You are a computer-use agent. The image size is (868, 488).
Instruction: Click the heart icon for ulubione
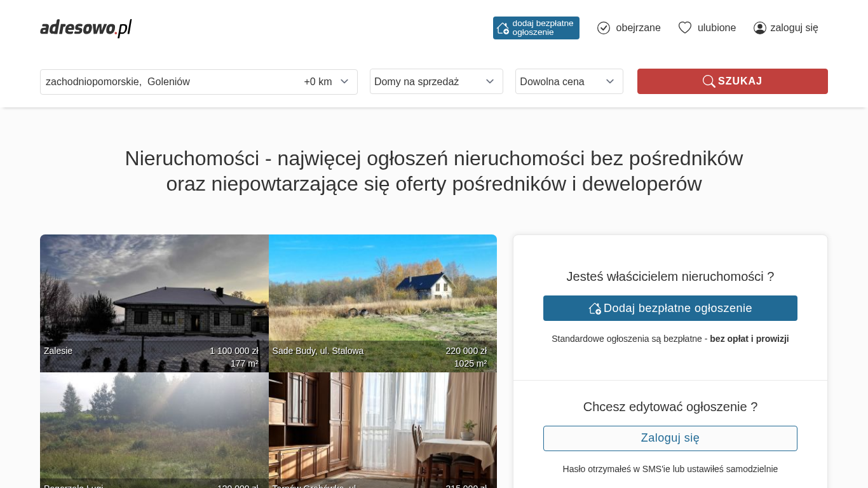point(685,28)
